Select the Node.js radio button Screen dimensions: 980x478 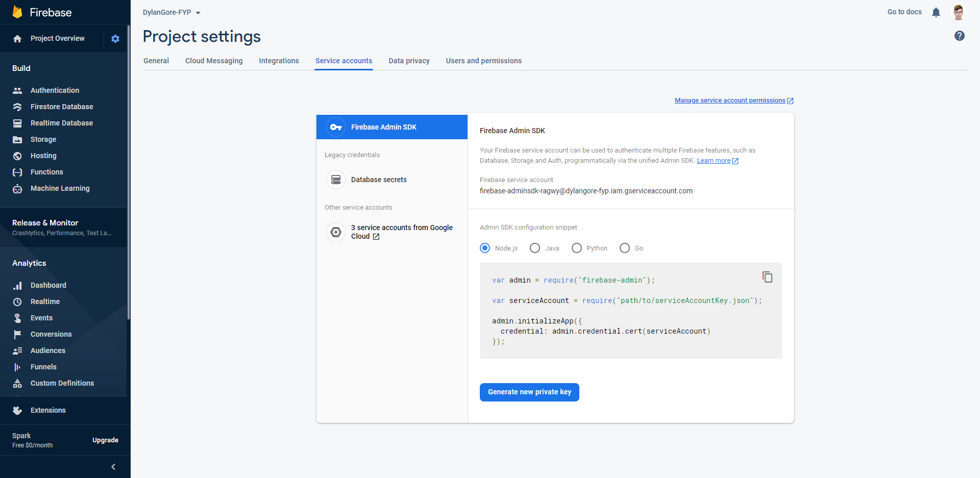[485, 248]
